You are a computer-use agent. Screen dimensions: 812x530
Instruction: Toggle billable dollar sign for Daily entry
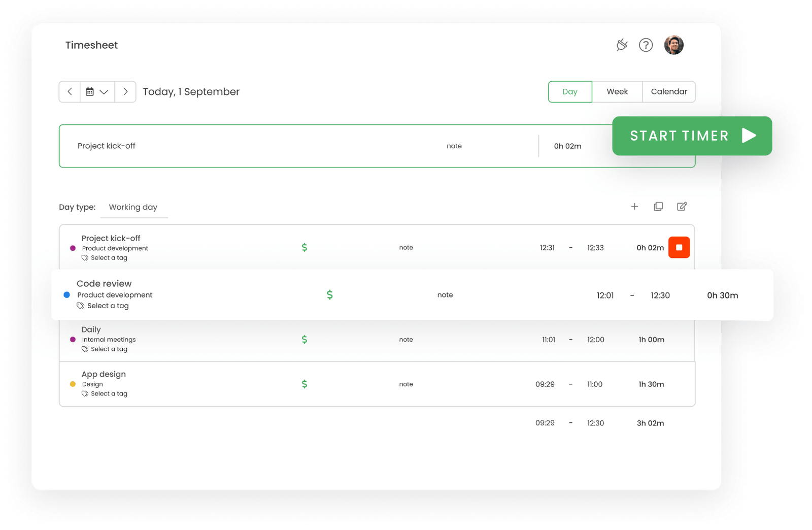pyautogui.click(x=304, y=340)
